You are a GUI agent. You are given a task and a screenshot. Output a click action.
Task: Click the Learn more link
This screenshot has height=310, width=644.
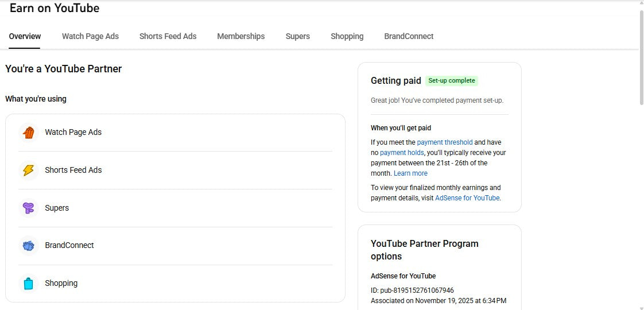point(410,173)
